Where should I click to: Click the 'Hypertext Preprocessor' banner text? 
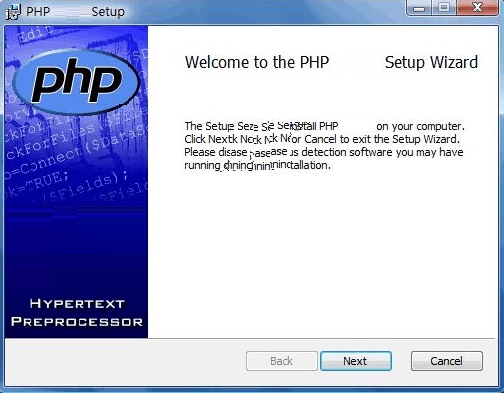(x=77, y=313)
